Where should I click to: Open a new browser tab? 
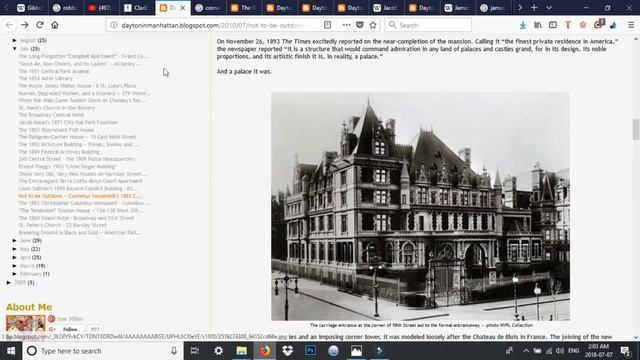[534, 8]
